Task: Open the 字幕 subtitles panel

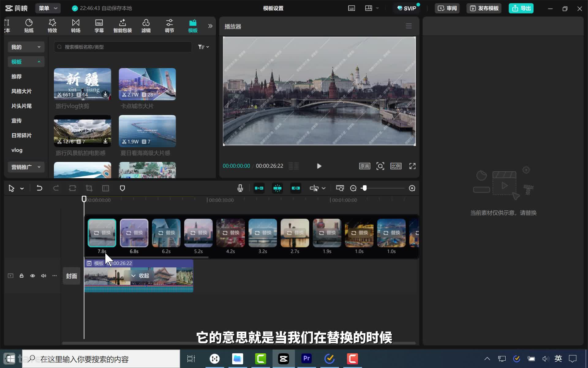Action: 99,26
